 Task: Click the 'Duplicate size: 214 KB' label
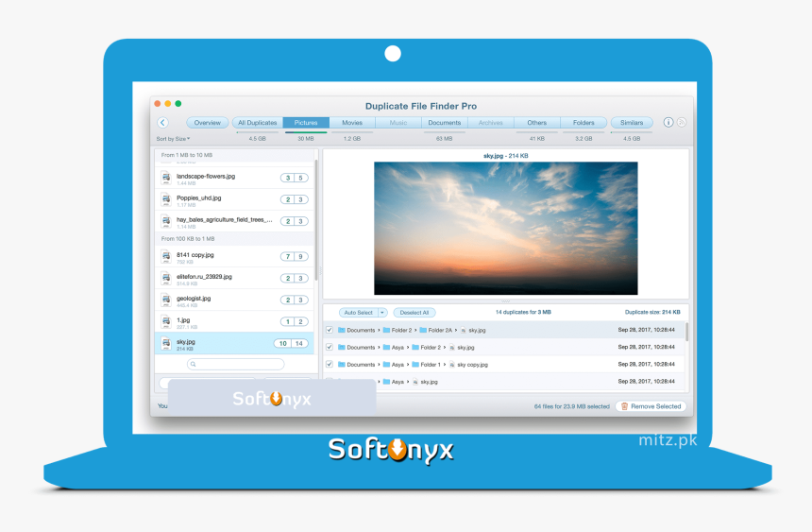click(x=652, y=312)
